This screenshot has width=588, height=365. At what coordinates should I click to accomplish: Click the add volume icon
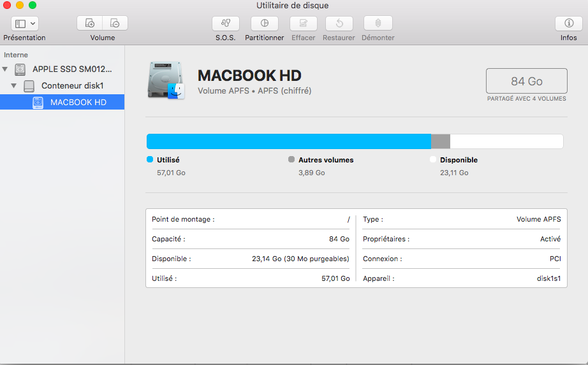click(90, 23)
